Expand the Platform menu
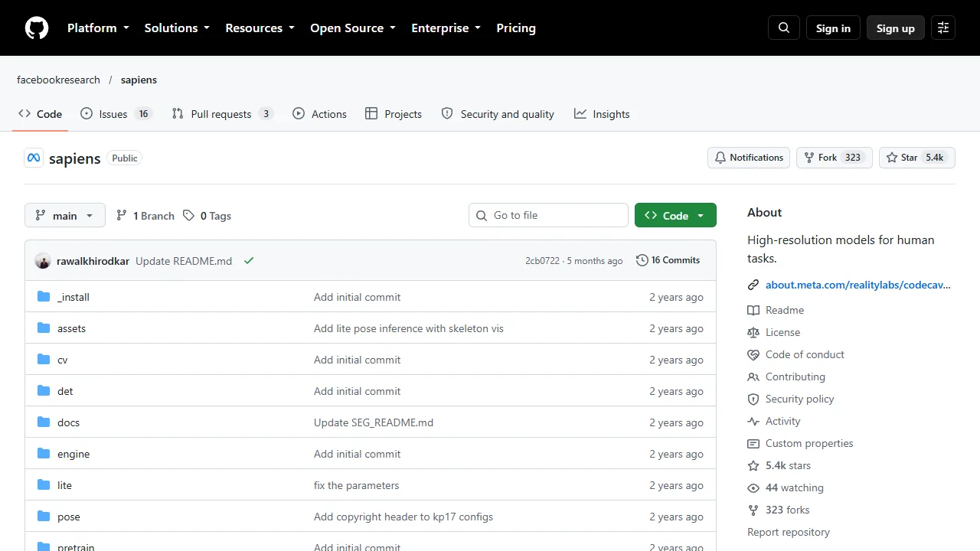The height and width of the screenshot is (551, 980). [98, 28]
